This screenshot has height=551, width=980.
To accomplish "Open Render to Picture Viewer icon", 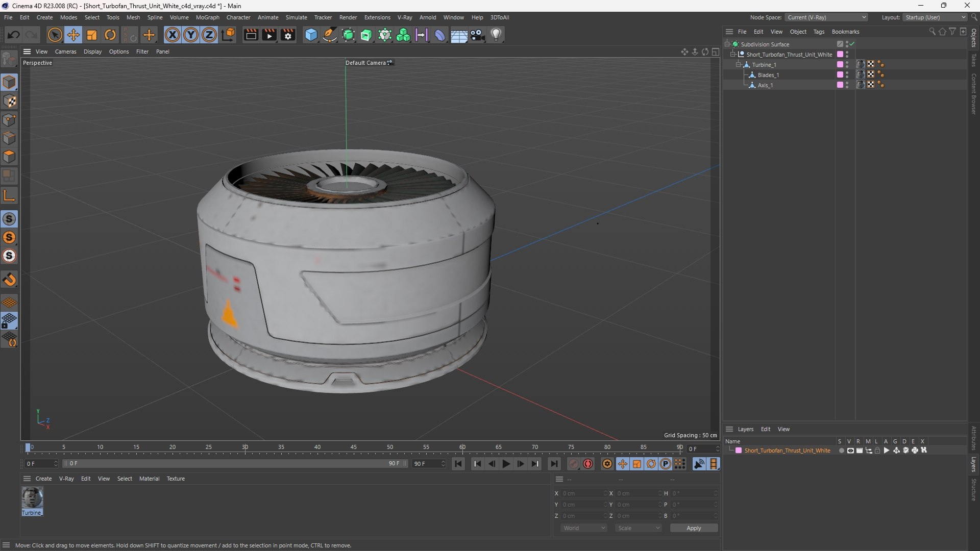I will (269, 35).
